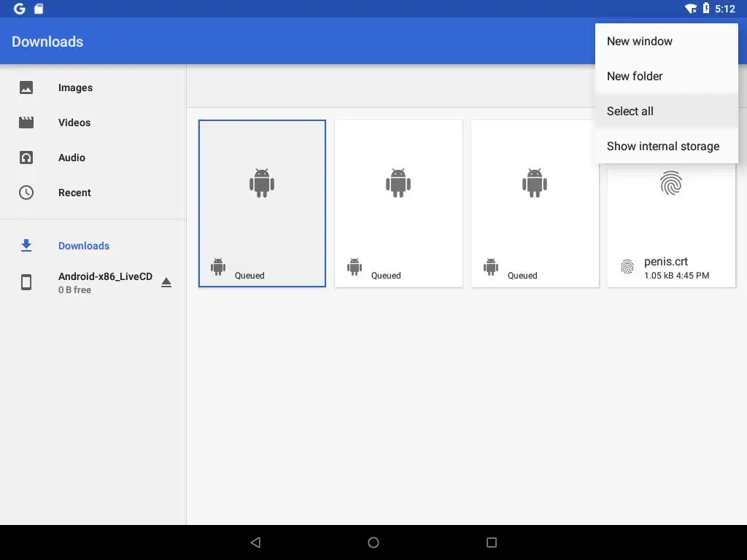Tap the Home navigation circle
Screen dimensions: 747x560
pyautogui.click(x=373, y=542)
